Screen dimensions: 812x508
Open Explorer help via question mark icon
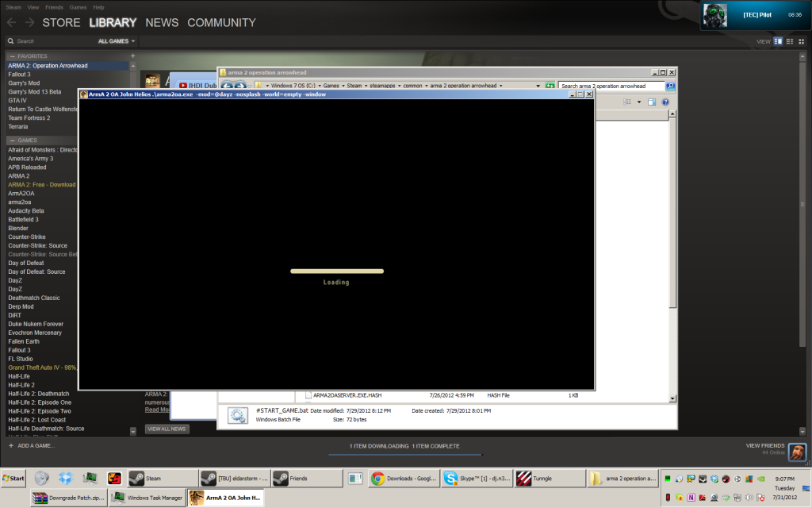[665, 102]
